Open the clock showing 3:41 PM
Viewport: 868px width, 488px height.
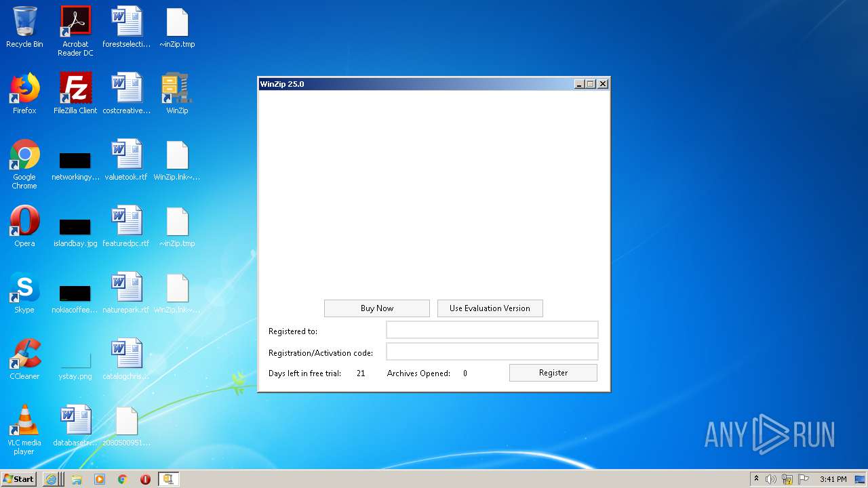(833, 479)
